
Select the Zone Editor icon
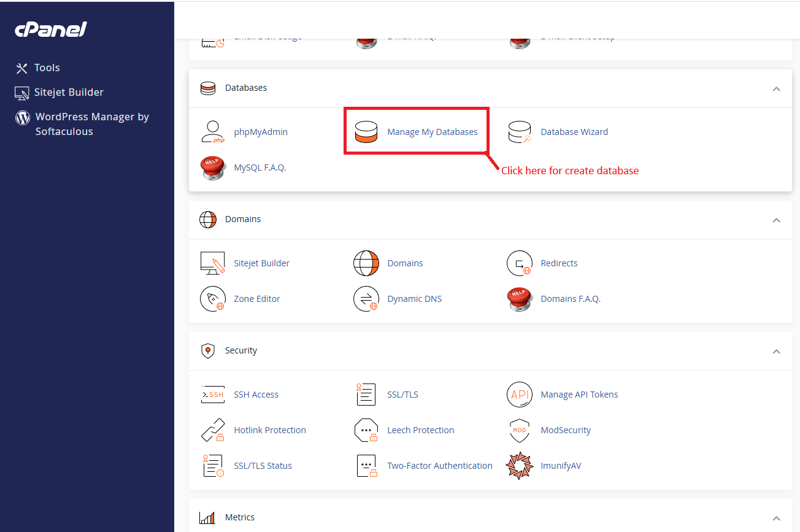(x=213, y=299)
